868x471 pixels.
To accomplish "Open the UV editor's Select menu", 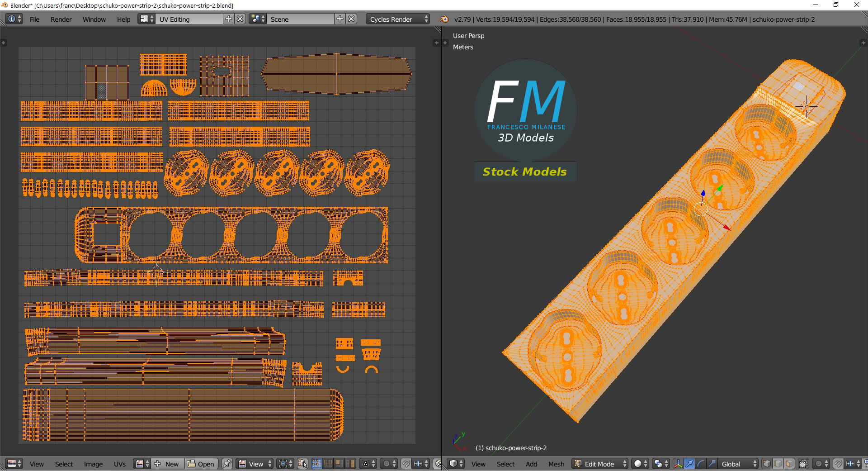I will (x=64, y=464).
